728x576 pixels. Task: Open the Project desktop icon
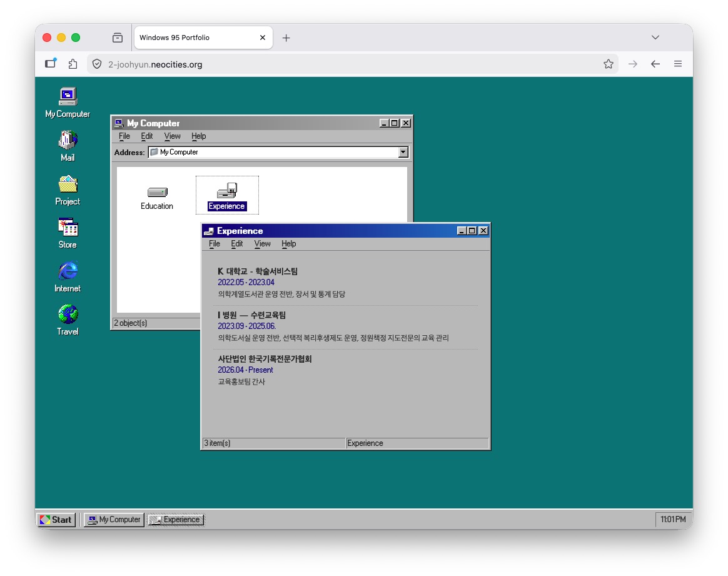click(68, 189)
